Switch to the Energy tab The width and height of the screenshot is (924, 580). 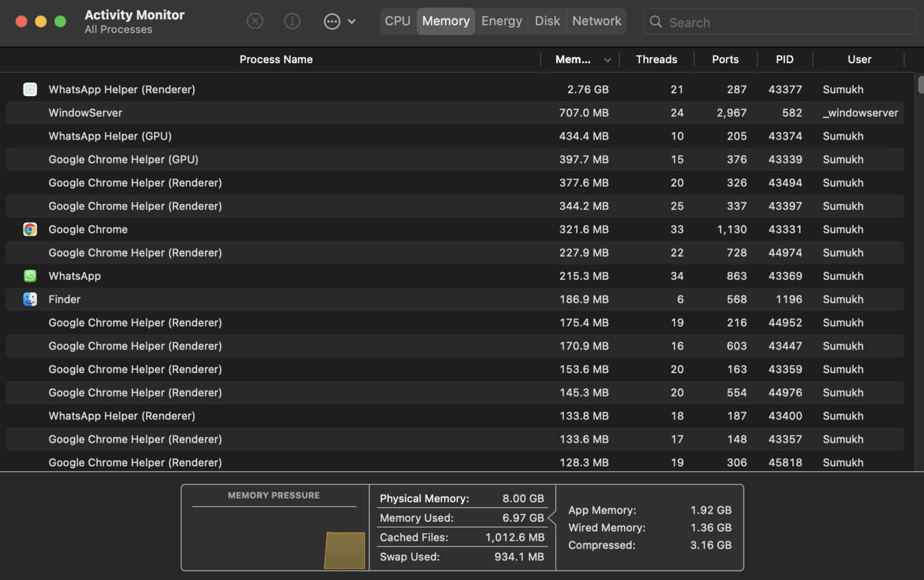pos(501,21)
